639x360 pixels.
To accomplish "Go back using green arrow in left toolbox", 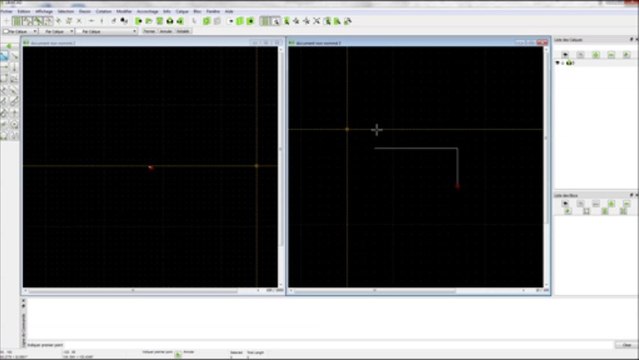I will click(x=9, y=46).
